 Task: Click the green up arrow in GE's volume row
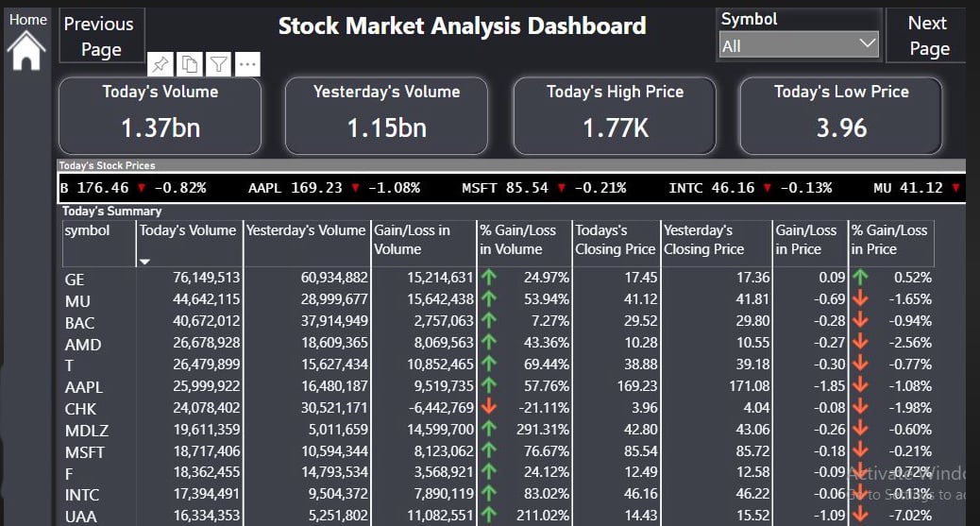pyautogui.click(x=488, y=278)
